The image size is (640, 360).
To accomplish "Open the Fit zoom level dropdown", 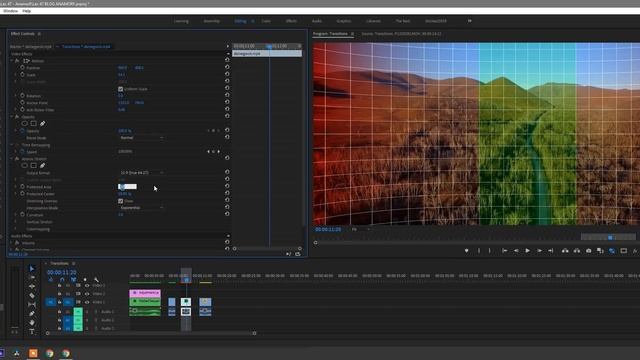I will (x=360, y=229).
